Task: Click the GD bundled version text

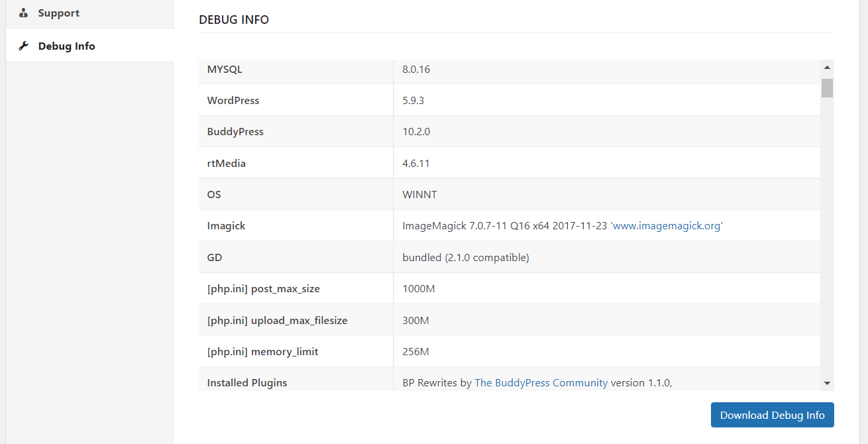Action: 465,258
